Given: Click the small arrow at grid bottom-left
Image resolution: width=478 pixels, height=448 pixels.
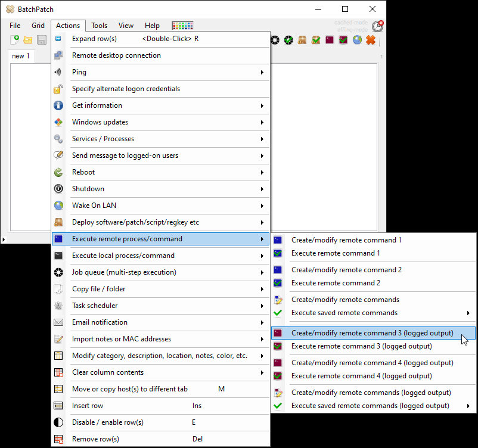Looking at the screenshot, I should pyautogui.click(x=4, y=239).
